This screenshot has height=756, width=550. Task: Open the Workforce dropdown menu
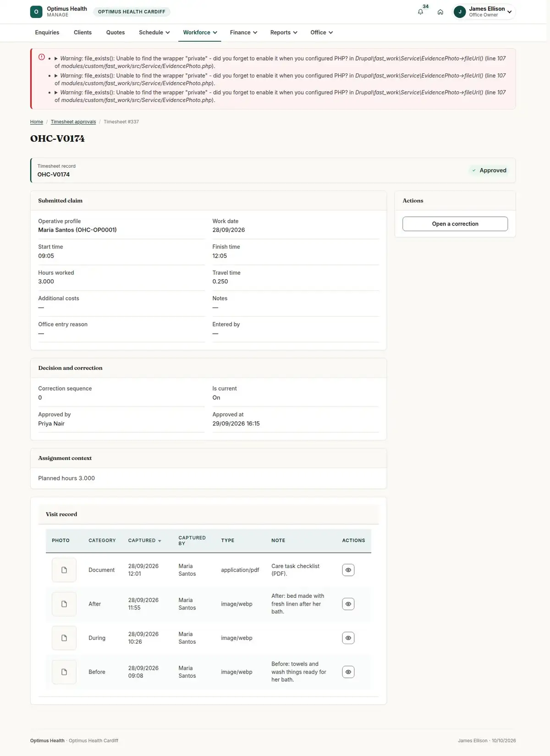click(x=200, y=33)
